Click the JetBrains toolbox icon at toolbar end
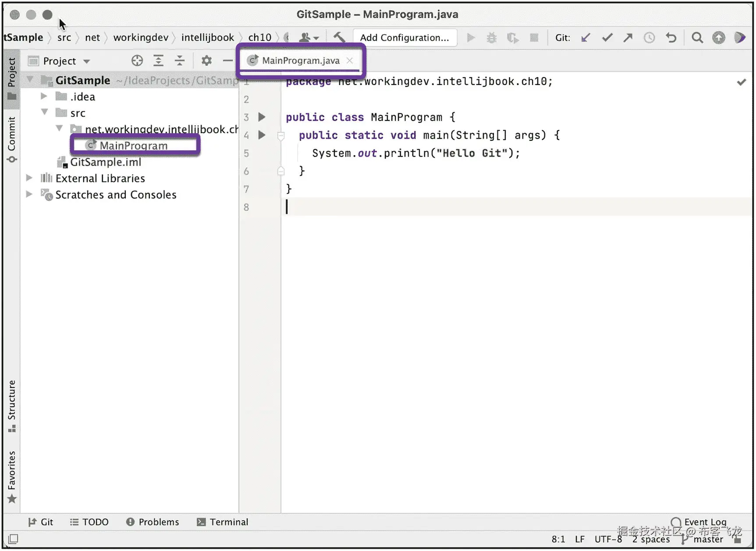Viewport: 756px width, 551px height. point(740,38)
